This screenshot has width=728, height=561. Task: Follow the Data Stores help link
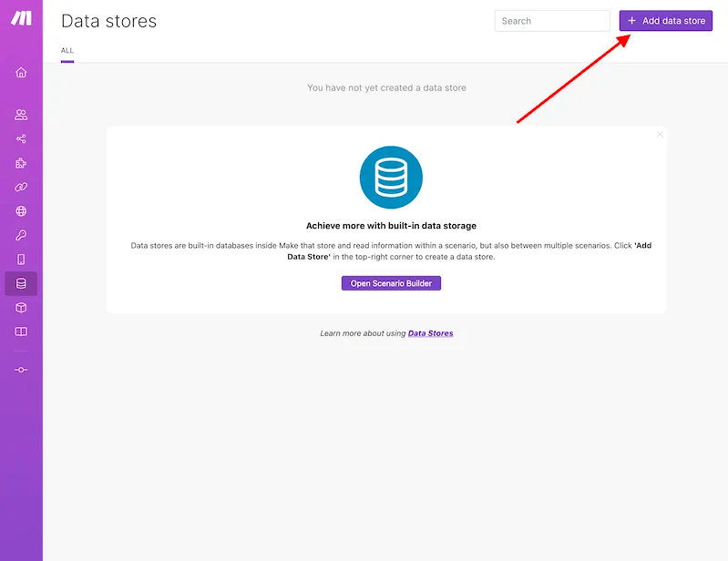(x=430, y=333)
